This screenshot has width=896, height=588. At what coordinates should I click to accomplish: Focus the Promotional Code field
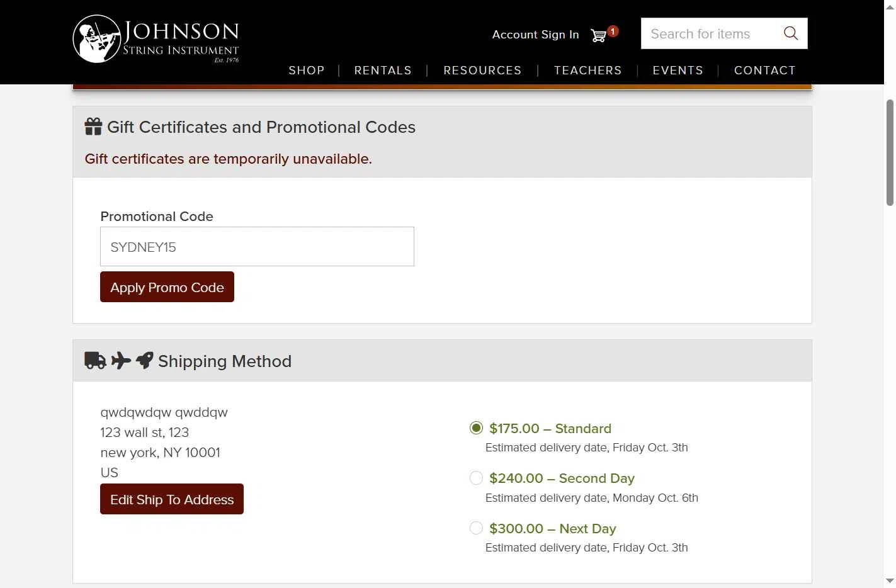point(257,247)
